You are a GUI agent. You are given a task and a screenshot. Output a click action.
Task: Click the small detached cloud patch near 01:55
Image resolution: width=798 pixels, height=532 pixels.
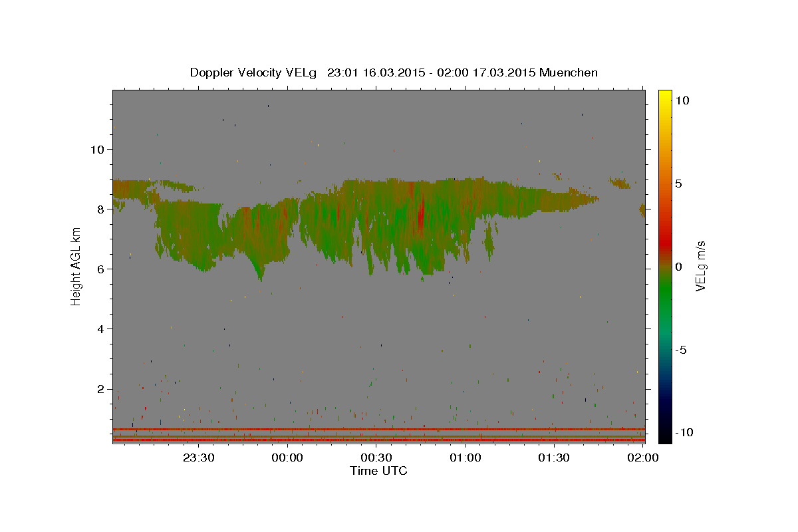point(620,183)
